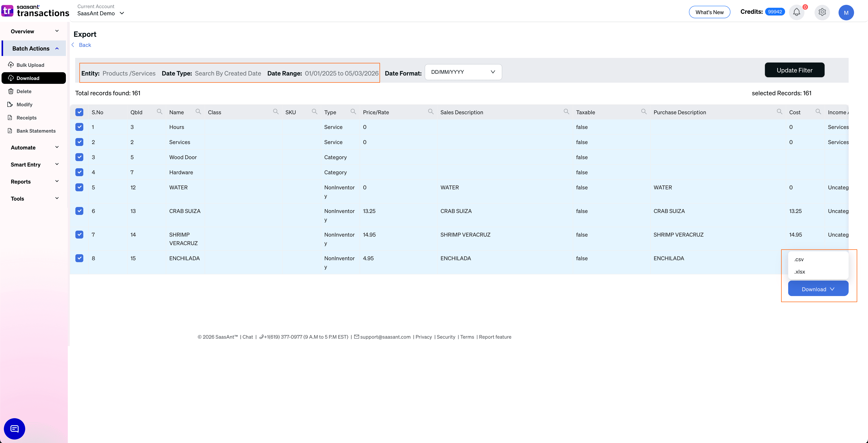Viewport: 868px width, 443px height.
Task: Click the Update Filter button
Action: pos(795,70)
